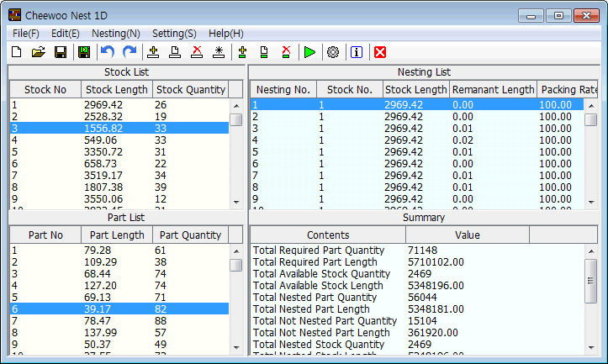Select part row with length 127.20
Screen dimensions: 608x364
click(119, 285)
